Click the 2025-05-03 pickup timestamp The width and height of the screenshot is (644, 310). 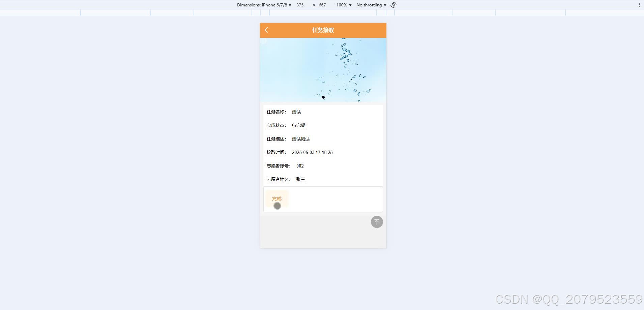[312, 152]
